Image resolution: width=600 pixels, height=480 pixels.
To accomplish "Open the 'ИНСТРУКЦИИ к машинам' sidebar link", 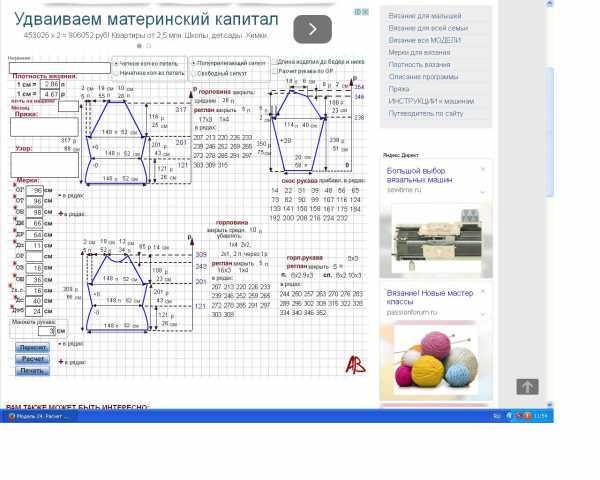I will pos(431,101).
